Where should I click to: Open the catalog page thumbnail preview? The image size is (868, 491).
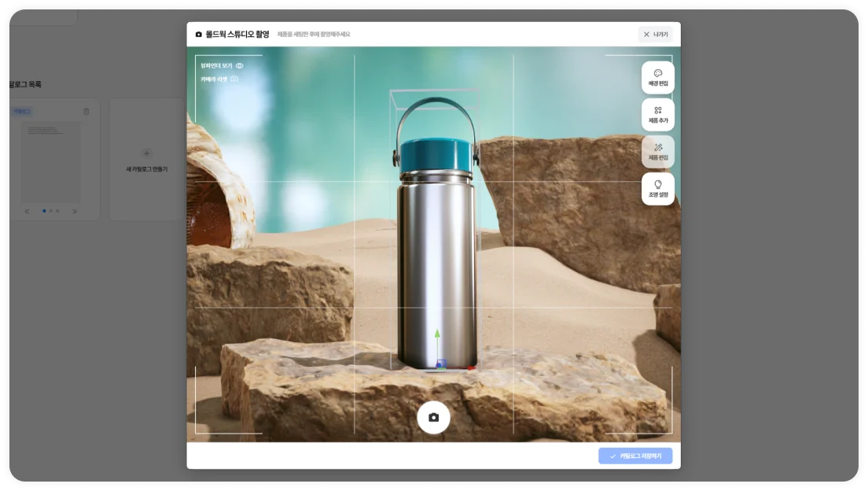click(51, 162)
